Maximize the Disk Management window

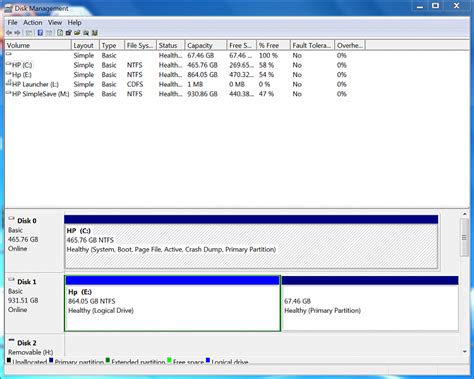click(435, 6)
